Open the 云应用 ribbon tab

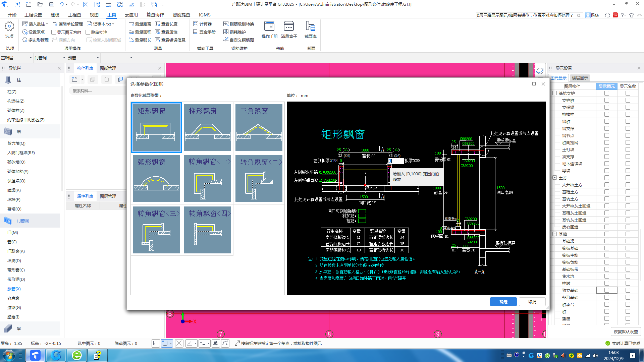coord(131,15)
